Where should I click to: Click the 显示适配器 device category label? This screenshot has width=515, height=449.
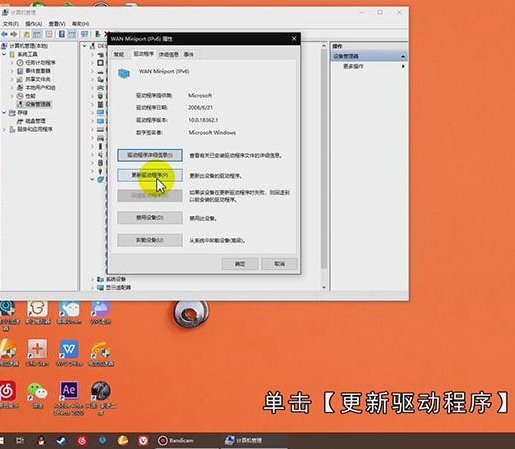pyautogui.click(x=118, y=287)
